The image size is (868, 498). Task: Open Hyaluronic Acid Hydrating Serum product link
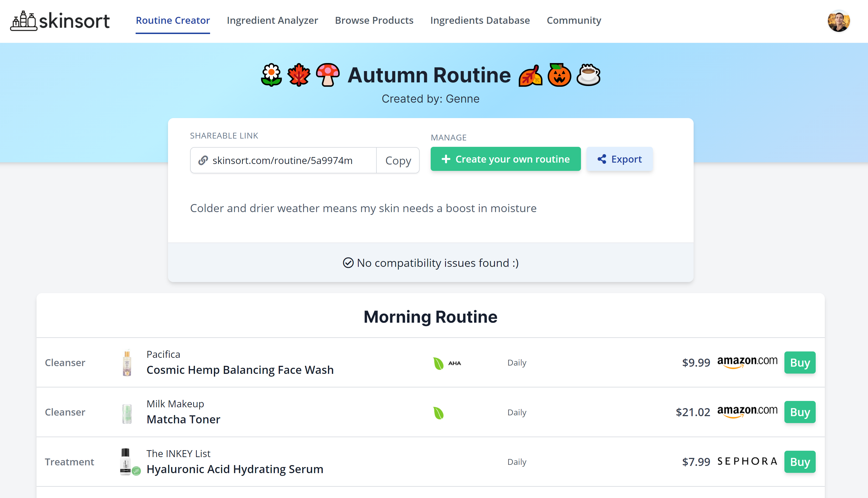[235, 469]
